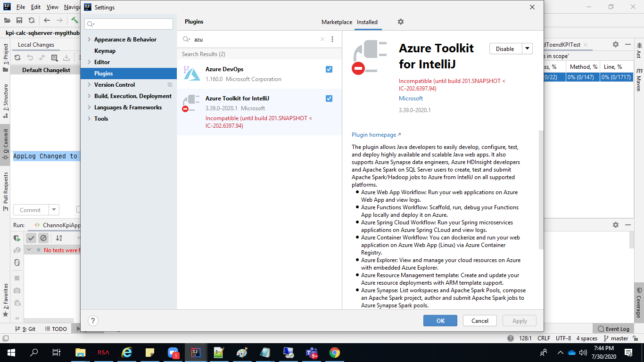Open the Edit menu
Viewport: 644px width, 362px height.
tap(35, 7)
